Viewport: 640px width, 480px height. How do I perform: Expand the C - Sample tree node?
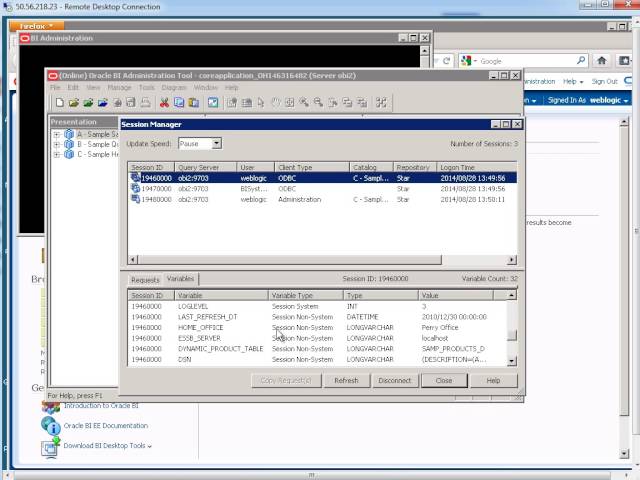(x=57, y=155)
